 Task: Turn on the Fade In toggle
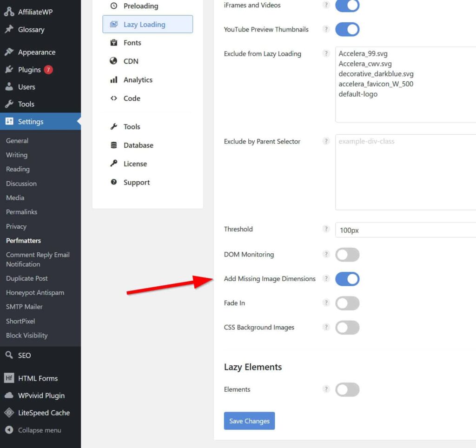[347, 303]
